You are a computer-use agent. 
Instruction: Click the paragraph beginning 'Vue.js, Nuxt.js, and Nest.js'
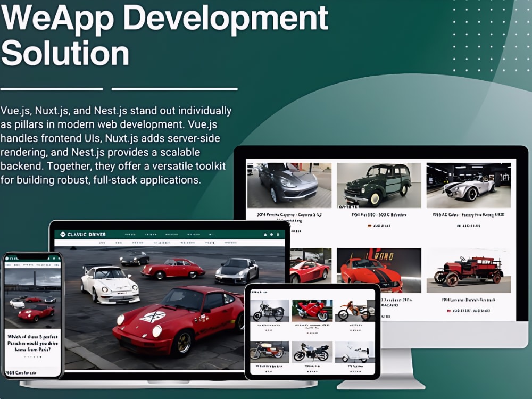coord(116,145)
